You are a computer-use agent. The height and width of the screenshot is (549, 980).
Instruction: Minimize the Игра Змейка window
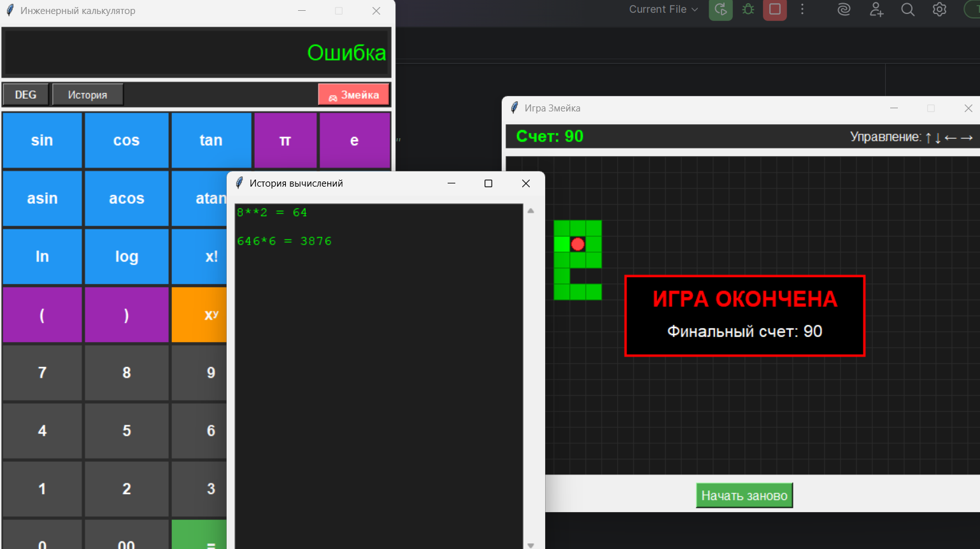tap(894, 108)
